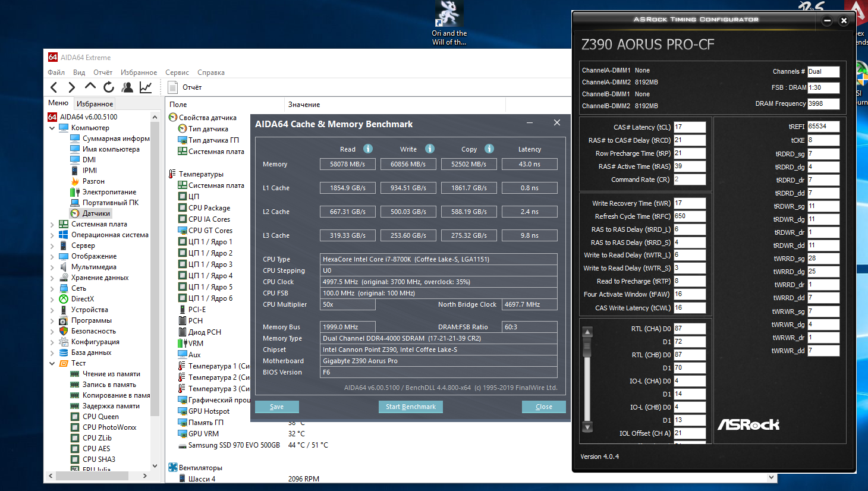
Task: Refresh the AIDA64 sensor page
Action: coord(109,87)
